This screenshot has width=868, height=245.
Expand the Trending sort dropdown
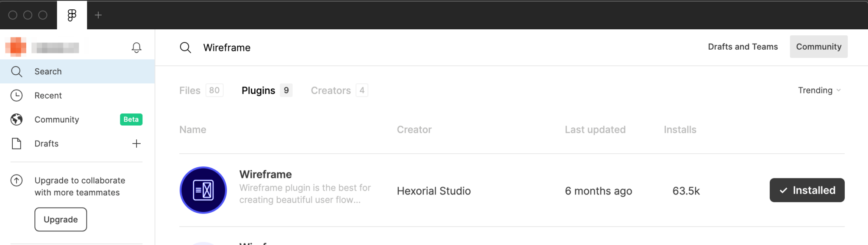(x=819, y=90)
